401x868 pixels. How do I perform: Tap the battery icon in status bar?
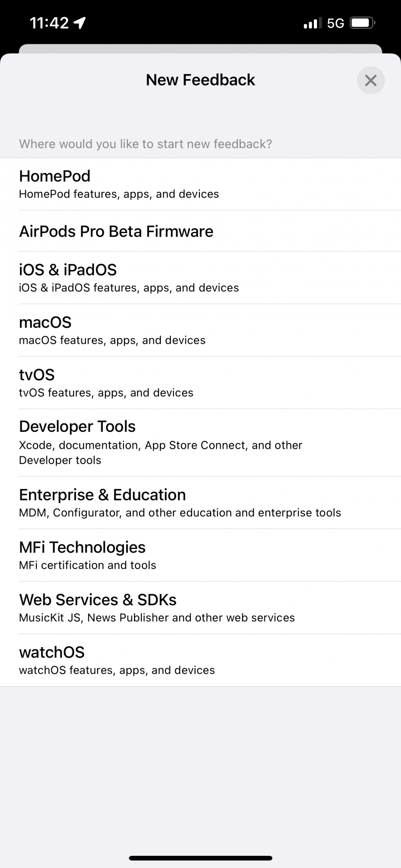coord(362,23)
